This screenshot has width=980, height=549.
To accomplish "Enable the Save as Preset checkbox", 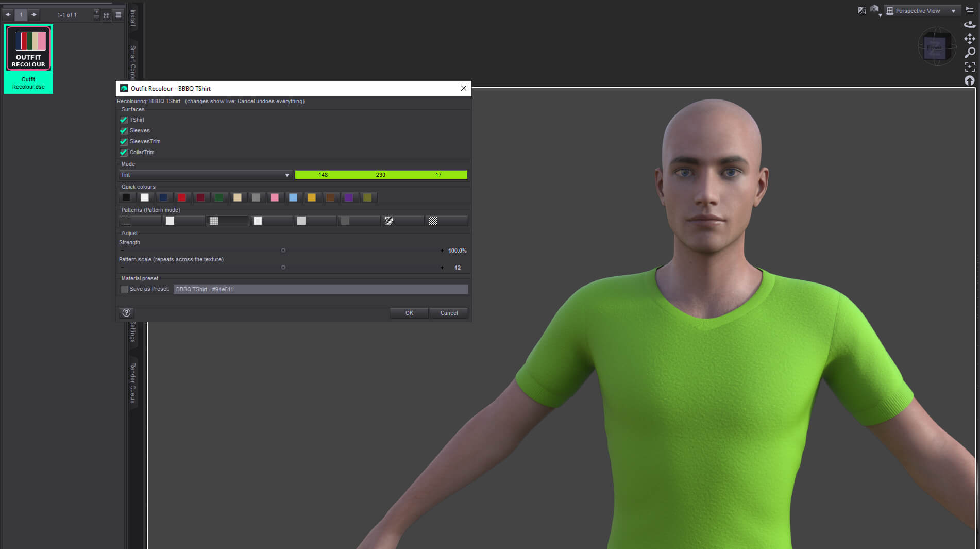I will coord(124,289).
